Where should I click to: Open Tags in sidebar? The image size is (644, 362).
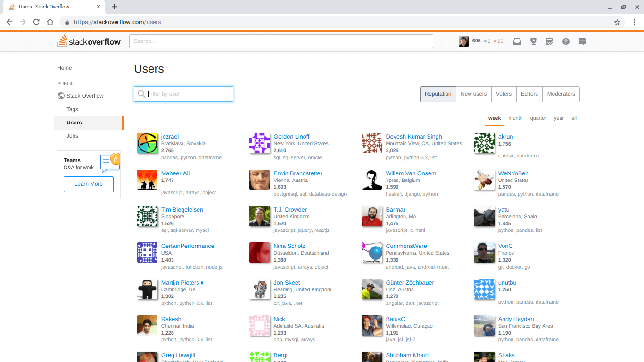tap(72, 109)
